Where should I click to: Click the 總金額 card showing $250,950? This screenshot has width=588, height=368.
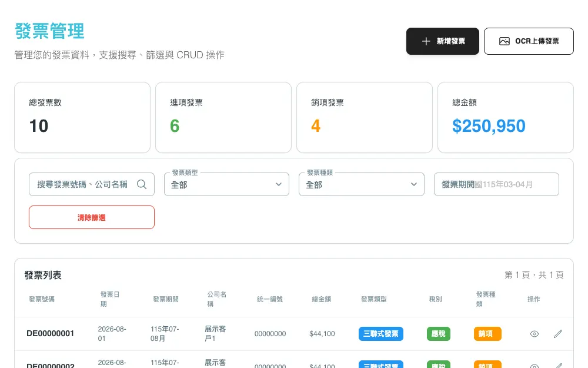pyautogui.click(x=506, y=118)
